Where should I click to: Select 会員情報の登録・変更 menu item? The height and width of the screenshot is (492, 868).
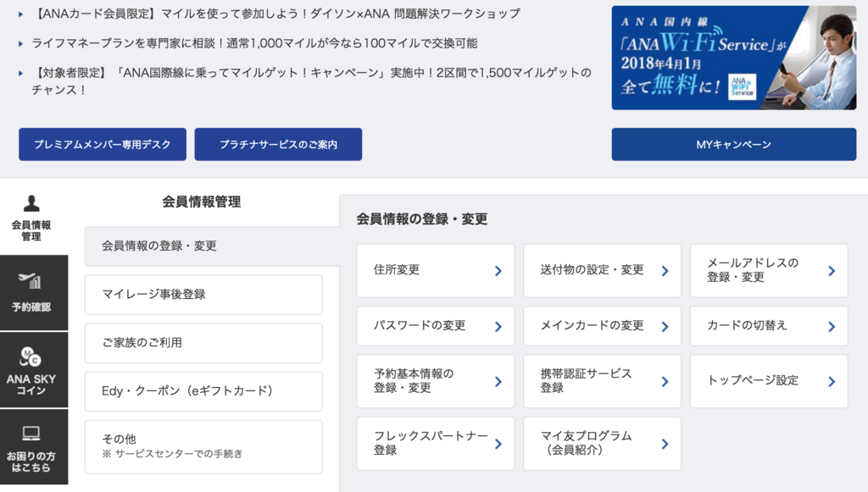click(x=212, y=246)
